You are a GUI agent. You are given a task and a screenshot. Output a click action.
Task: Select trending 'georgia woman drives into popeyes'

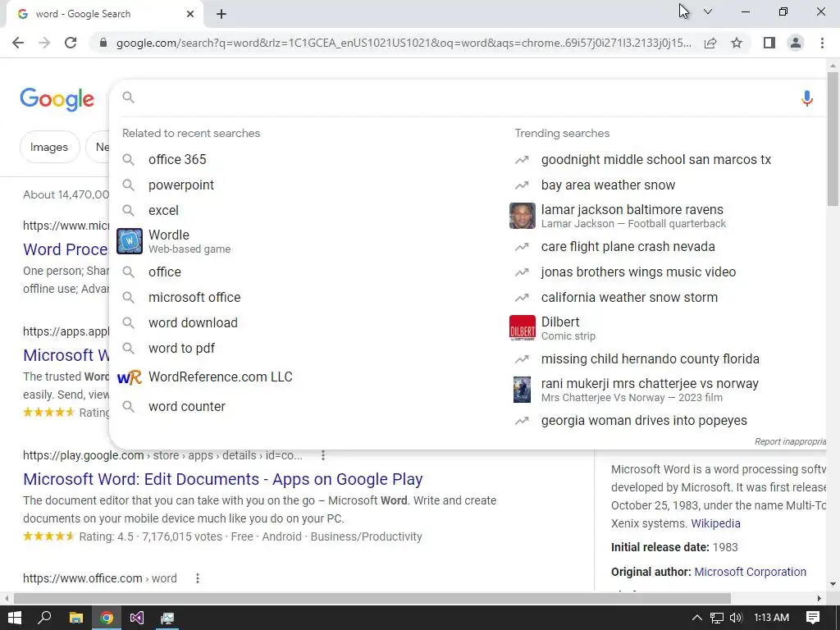click(643, 421)
